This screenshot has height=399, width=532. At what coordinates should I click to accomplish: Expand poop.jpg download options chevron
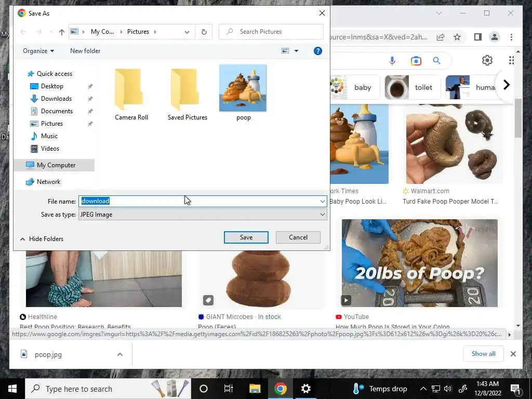tap(120, 354)
